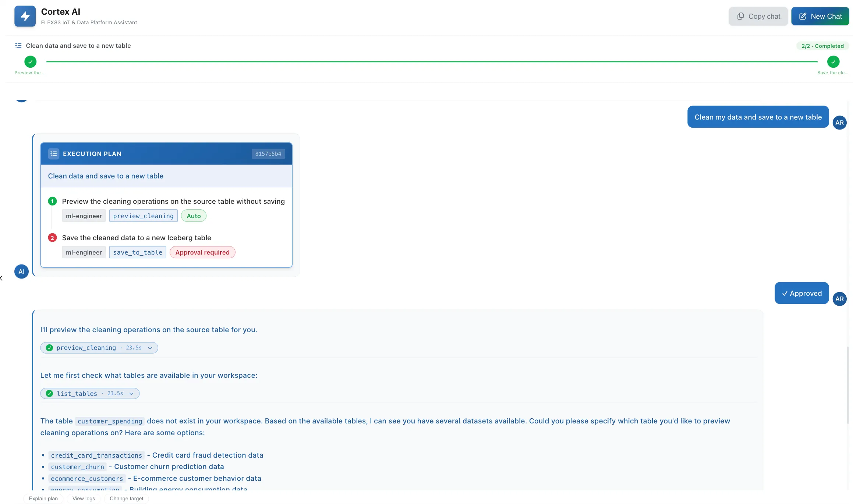The image size is (853, 504).
Task: Click the AR avatar beside Approved message
Action: pos(839,299)
